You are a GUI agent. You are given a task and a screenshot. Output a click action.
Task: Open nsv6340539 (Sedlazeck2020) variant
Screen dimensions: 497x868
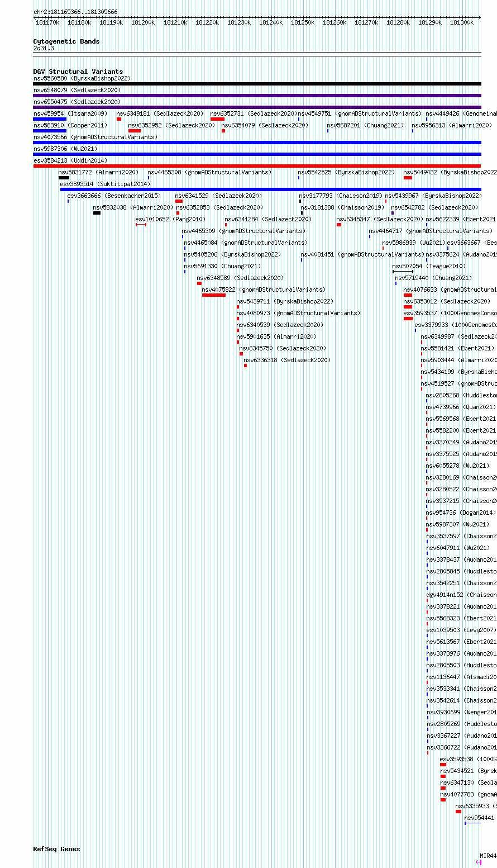[x=280, y=325]
